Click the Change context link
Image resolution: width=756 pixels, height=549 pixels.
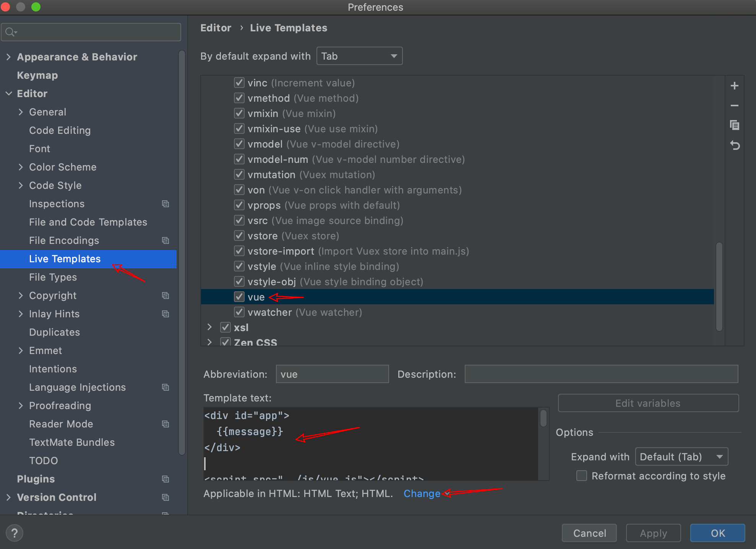point(422,494)
